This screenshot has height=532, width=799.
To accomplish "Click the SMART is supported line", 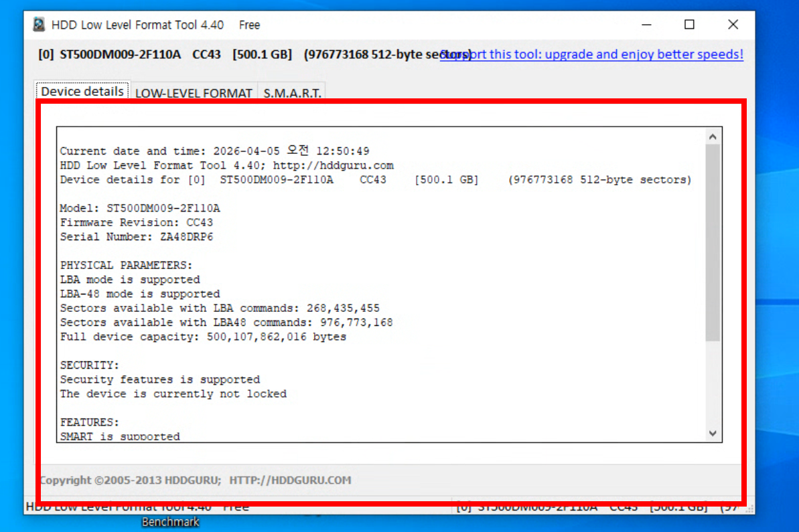I will click(x=120, y=436).
